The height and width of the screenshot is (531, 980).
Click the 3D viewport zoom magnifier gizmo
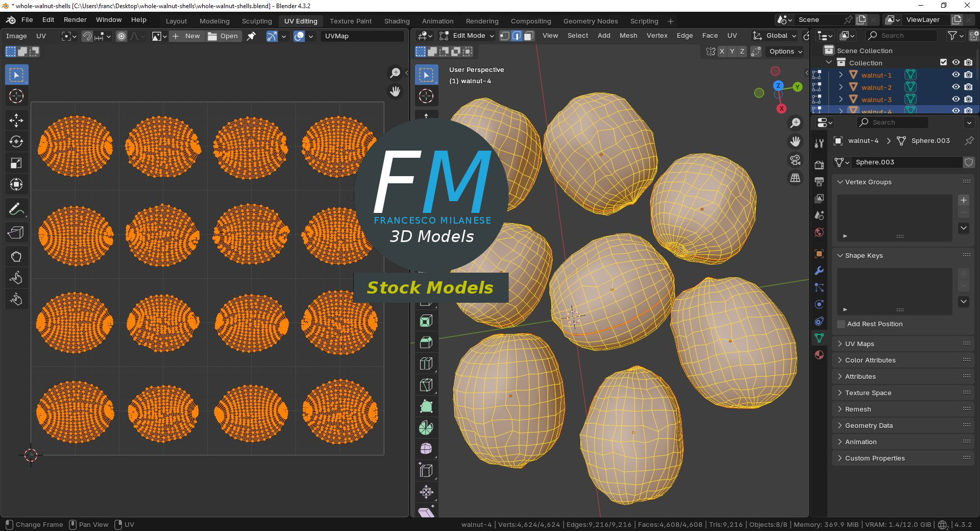point(795,123)
